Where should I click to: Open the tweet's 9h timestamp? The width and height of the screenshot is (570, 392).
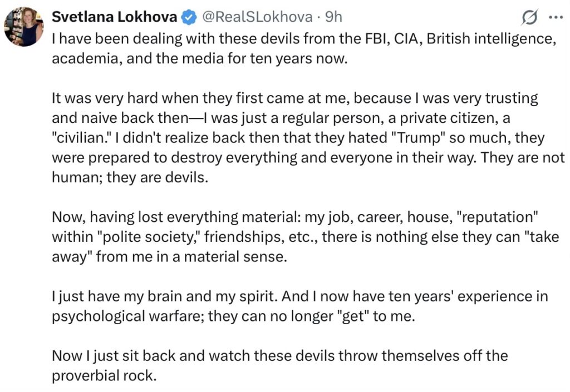[333, 17]
